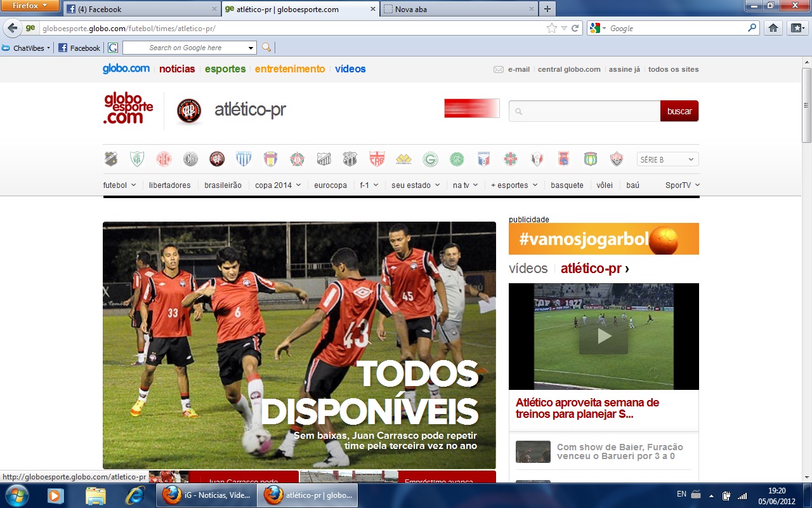
Task: Play the Atlético-PR video
Action: (x=603, y=336)
